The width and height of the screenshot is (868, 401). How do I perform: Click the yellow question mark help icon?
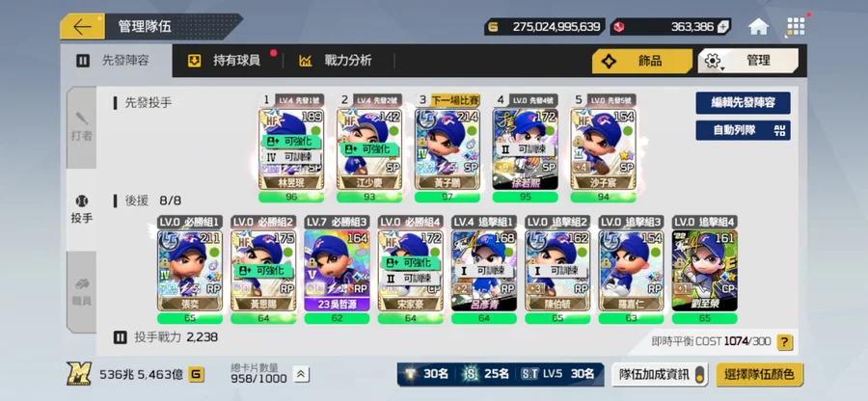[784, 342]
